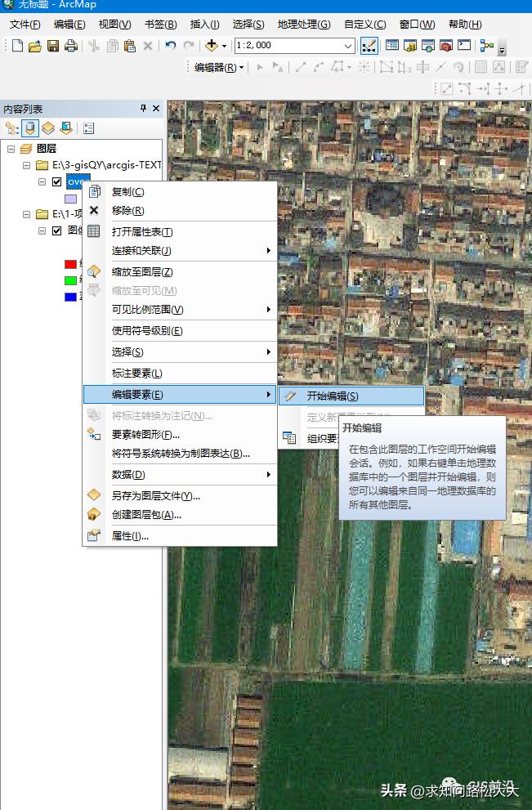532x810 pixels.
Task: Switch to List By Selection view
Action: (x=66, y=128)
